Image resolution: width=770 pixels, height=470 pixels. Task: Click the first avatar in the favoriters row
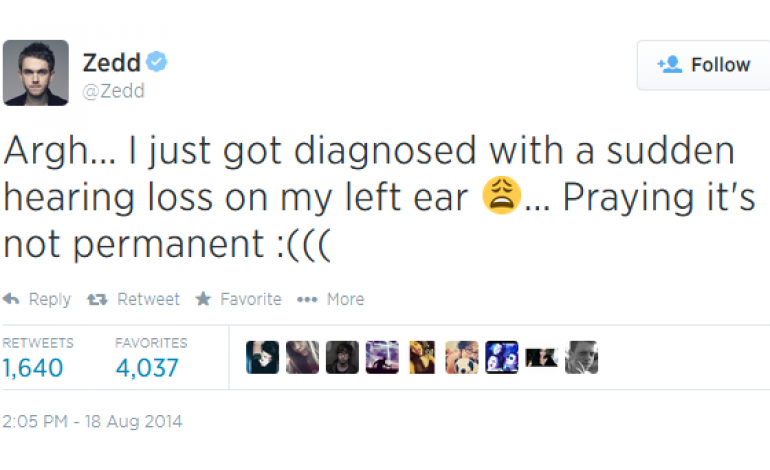click(x=263, y=357)
